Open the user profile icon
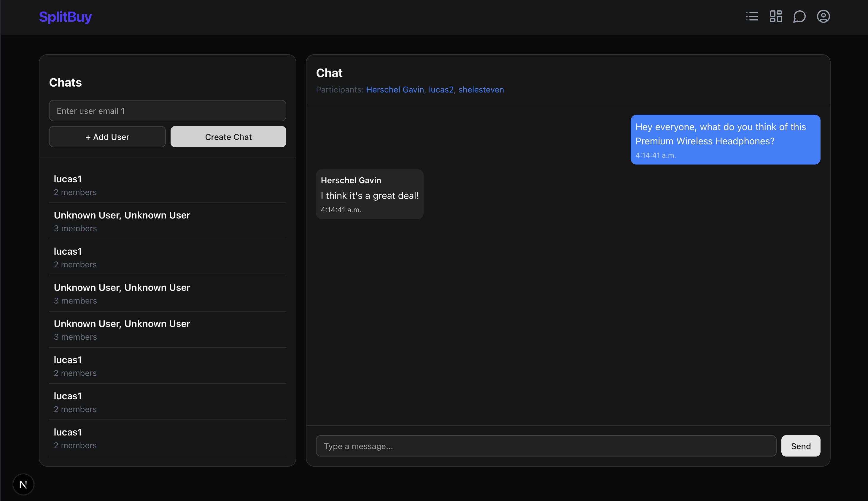This screenshot has width=868, height=501. 823,17
